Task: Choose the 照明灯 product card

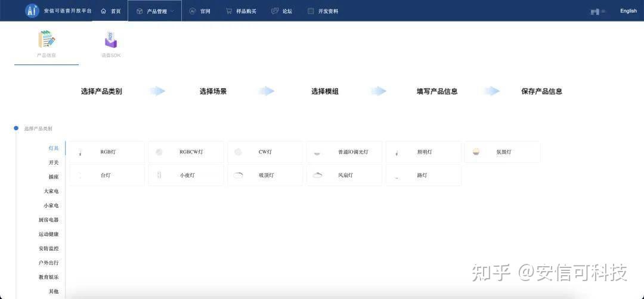Action: point(423,152)
